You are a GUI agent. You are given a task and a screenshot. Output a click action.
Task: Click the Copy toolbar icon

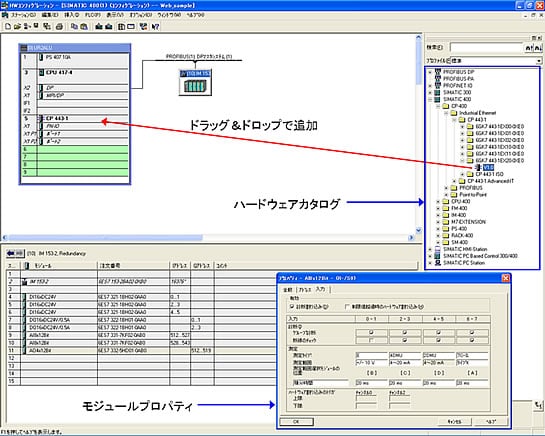[x=74, y=26]
